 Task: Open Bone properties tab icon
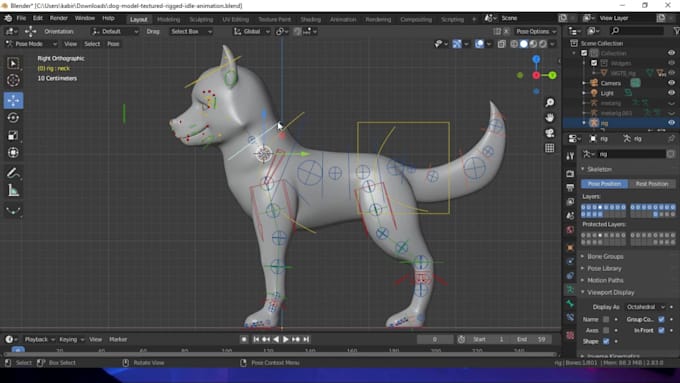tap(570, 304)
